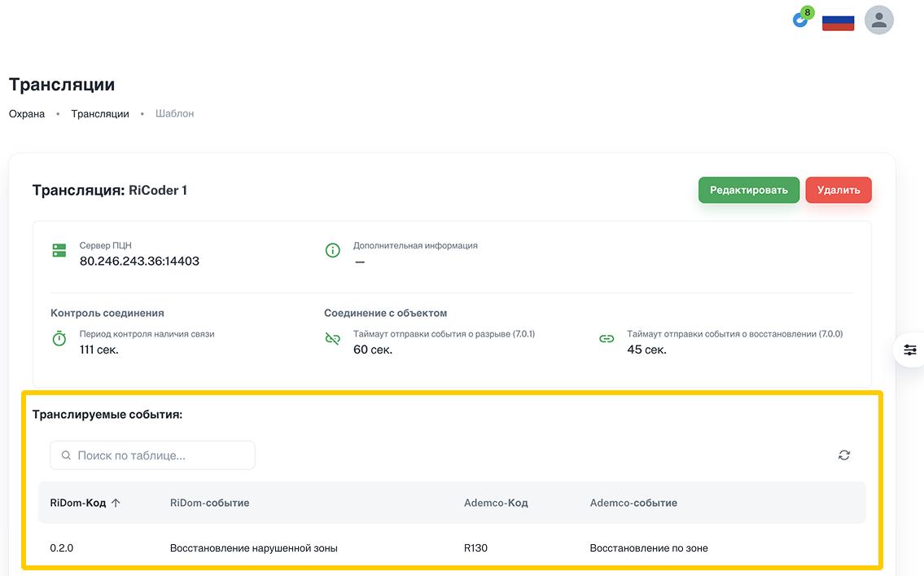Click the Трансляции page title
This screenshot has height=576, width=924.
click(62, 84)
